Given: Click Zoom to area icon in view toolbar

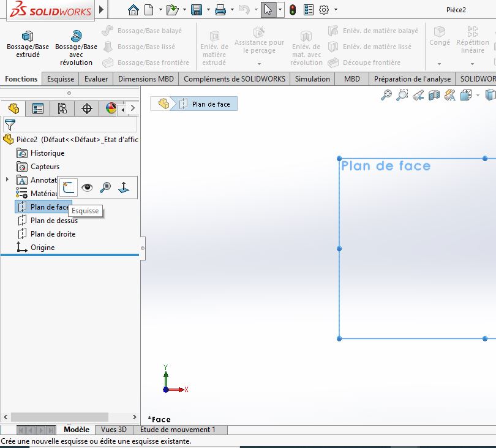Looking at the screenshot, I should point(402,95).
